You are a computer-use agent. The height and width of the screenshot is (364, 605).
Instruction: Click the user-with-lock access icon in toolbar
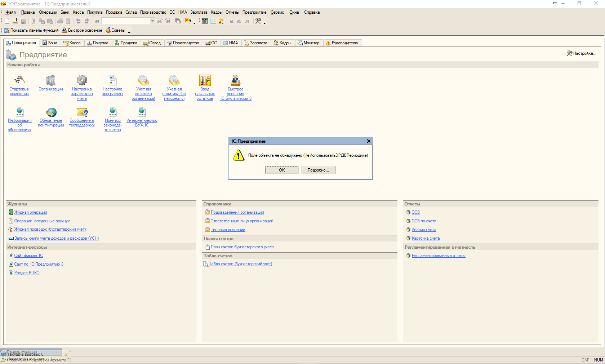pyautogui.click(x=221, y=21)
